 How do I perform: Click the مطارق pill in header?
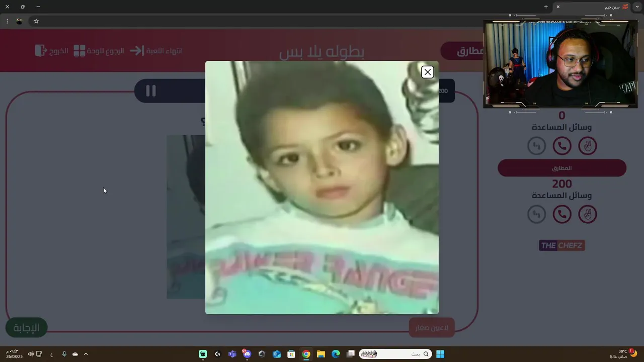pos(463,51)
